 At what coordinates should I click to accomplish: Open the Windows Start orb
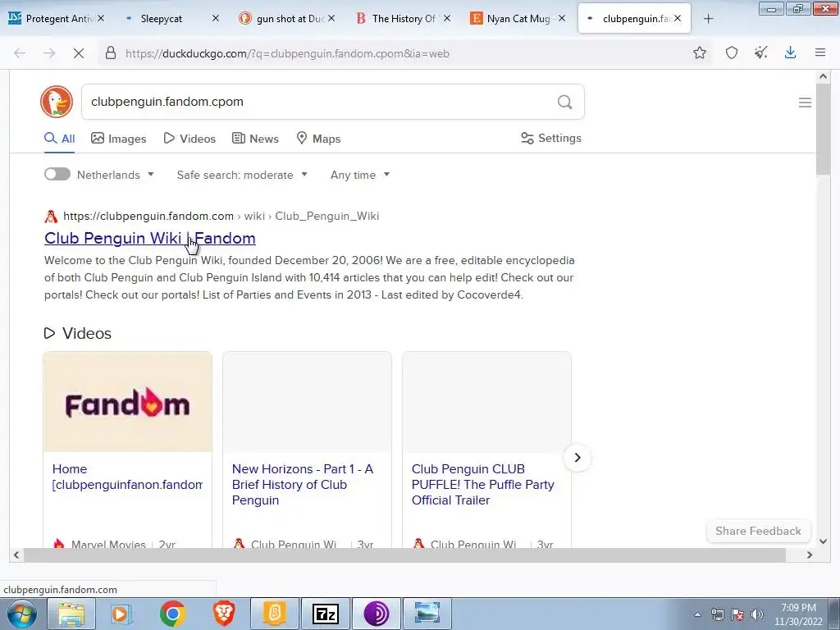21,614
